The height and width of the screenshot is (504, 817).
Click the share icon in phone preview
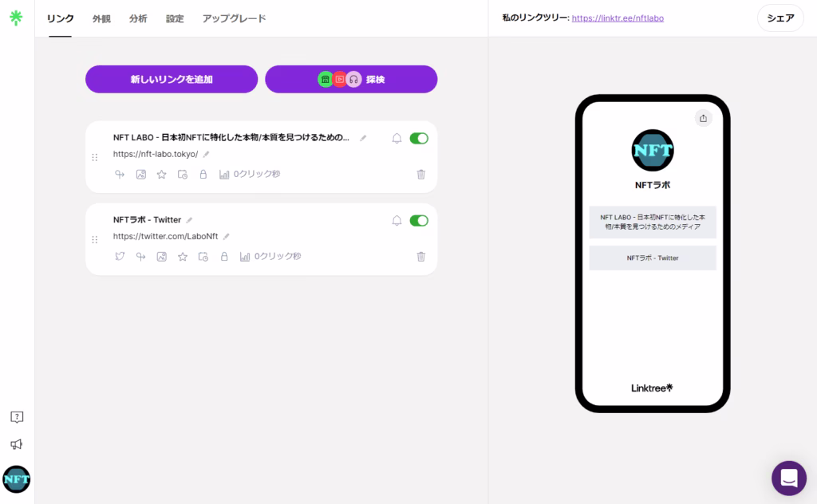pos(703,118)
